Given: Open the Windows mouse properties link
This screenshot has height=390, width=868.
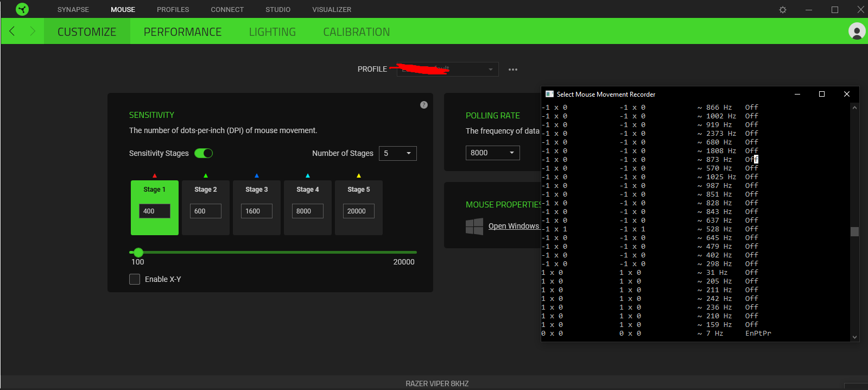Looking at the screenshot, I should pos(514,226).
